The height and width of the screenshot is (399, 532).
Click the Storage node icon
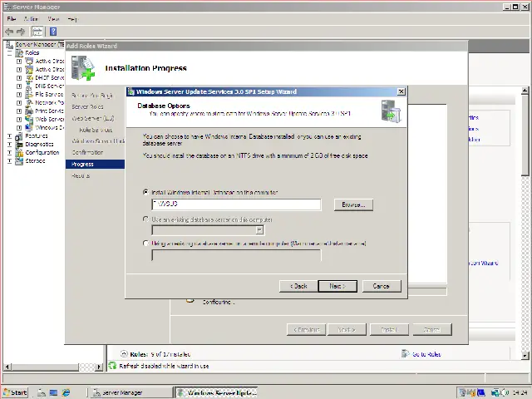point(19,160)
